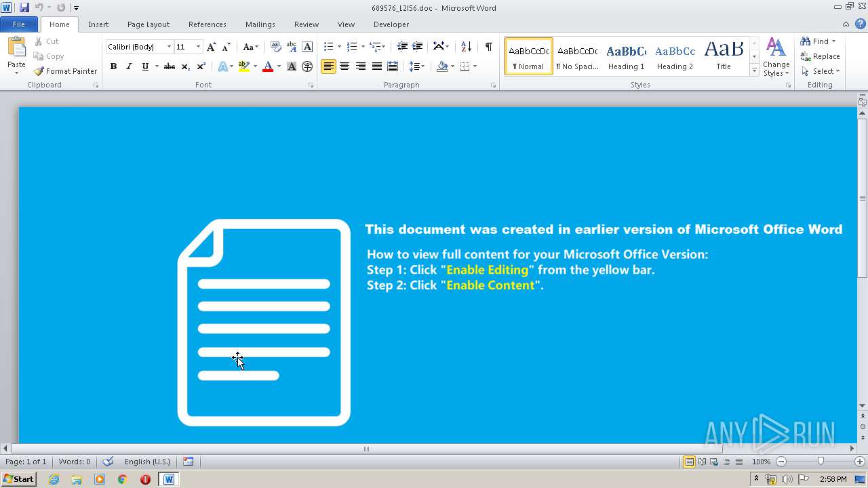The height and width of the screenshot is (488, 868).
Task: Open the Change Styles dropdown
Action: pos(776,58)
